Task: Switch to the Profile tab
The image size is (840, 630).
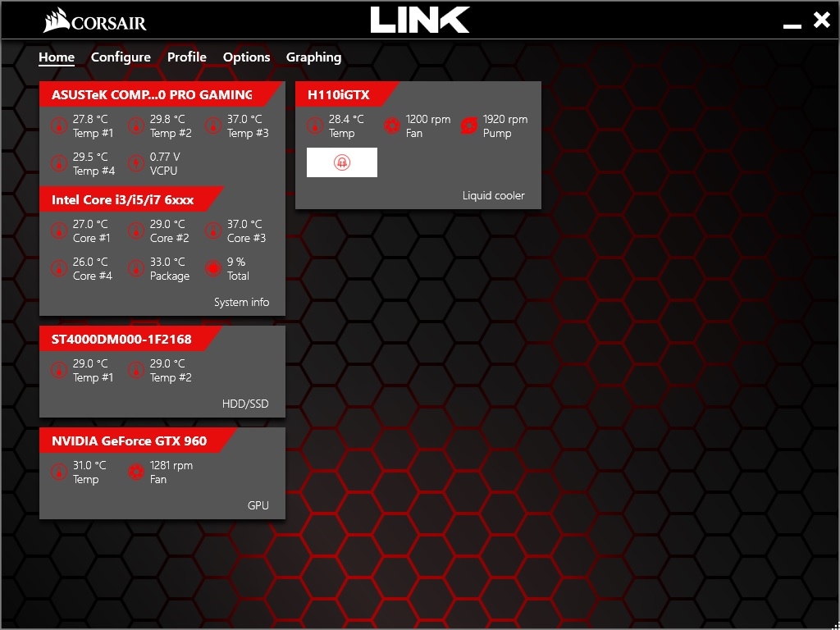Action: pyautogui.click(x=186, y=57)
